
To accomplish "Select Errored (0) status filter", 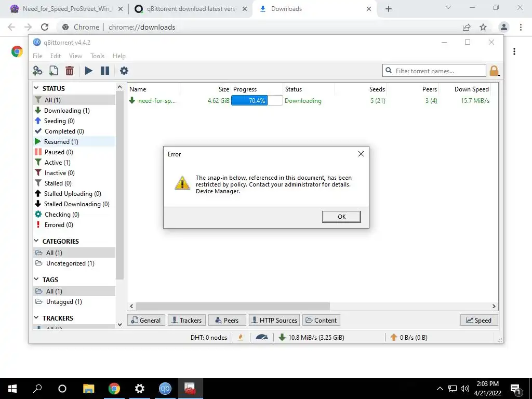I will click(x=74, y=224).
